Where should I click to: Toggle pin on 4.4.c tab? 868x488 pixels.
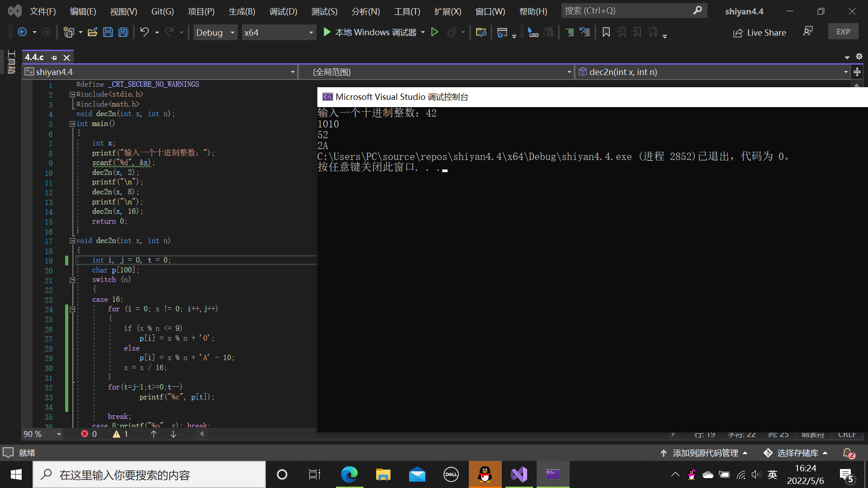pos(54,58)
